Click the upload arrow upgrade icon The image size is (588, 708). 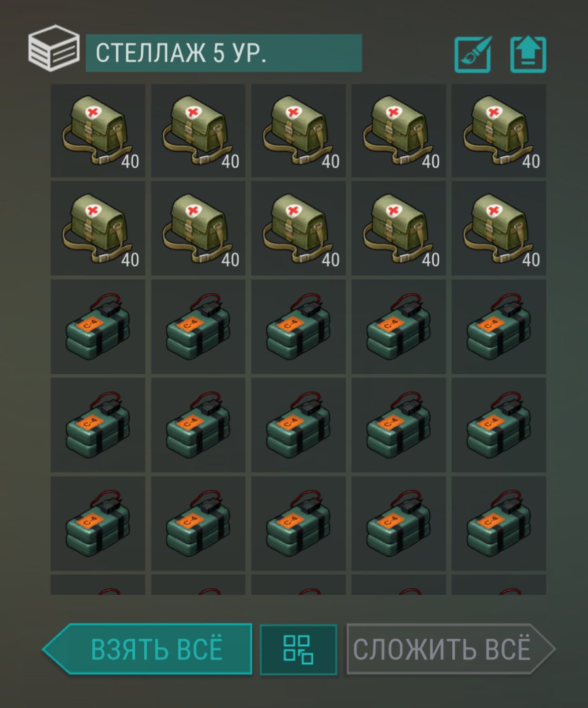coord(528,55)
